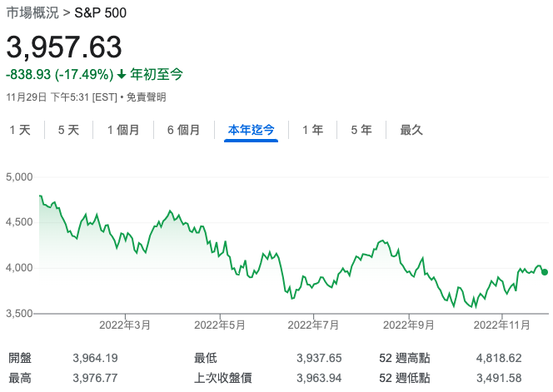Click the 52-week high value 4,818.62
Image resolution: width=553 pixels, height=392 pixels.
point(499,358)
